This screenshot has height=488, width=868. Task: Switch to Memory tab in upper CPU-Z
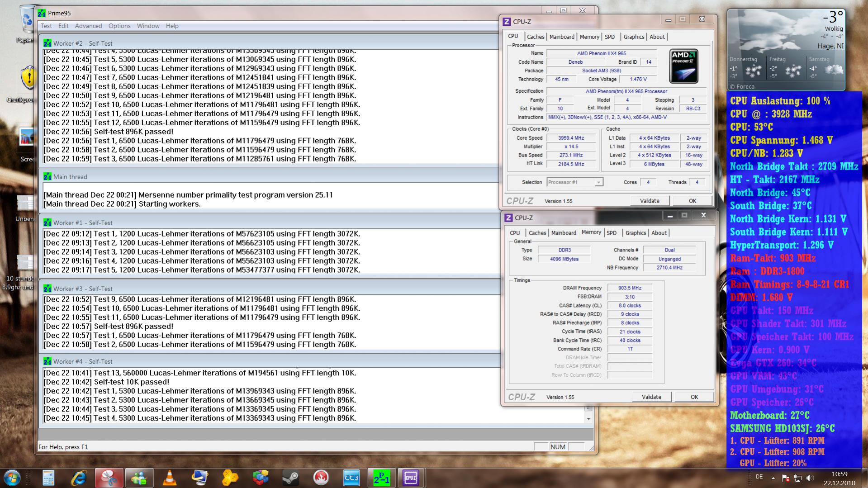589,37
